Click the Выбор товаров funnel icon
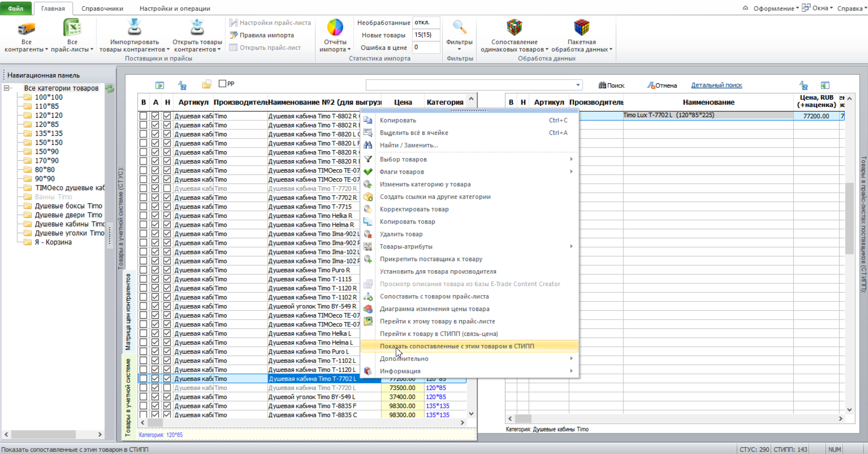 pos(368,159)
